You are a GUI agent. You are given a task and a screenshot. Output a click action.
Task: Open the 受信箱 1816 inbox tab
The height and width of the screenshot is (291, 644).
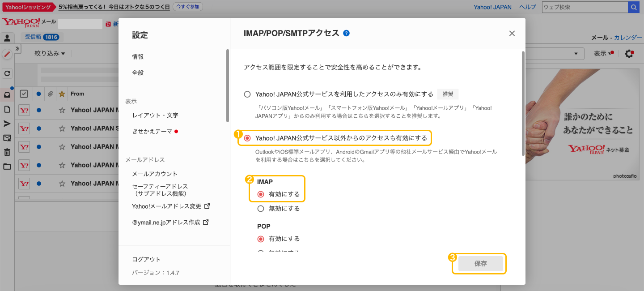point(42,37)
